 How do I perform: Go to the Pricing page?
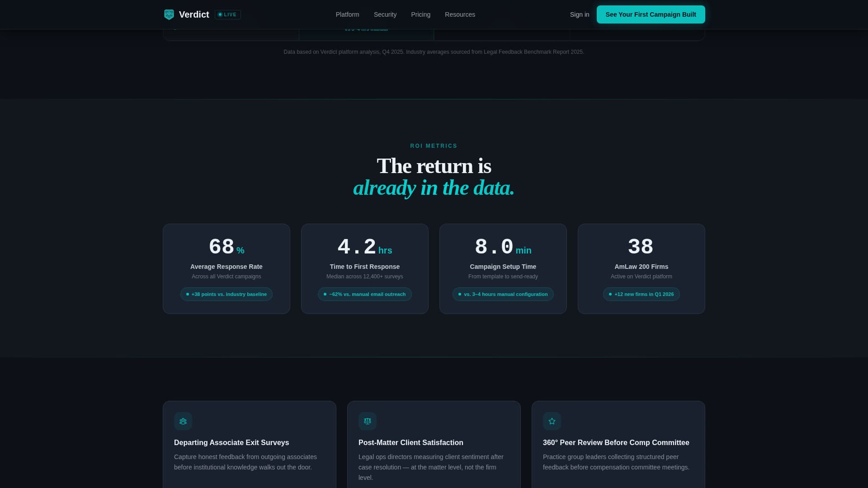[420, 14]
